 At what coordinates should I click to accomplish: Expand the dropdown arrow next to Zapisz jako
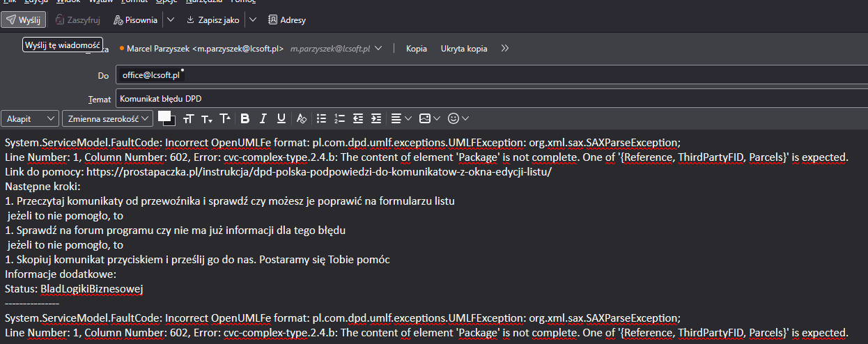point(253,20)
